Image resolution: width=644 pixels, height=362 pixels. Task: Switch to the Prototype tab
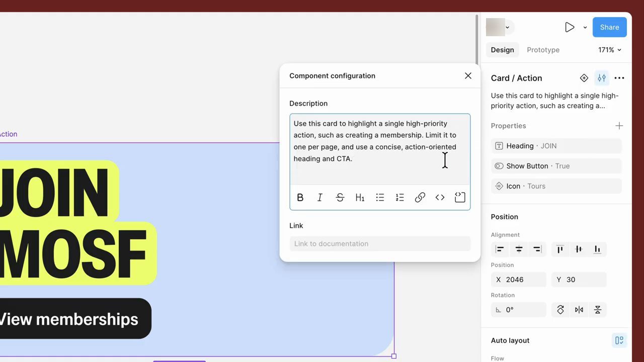pyautogui.click(x=543, y=50)
